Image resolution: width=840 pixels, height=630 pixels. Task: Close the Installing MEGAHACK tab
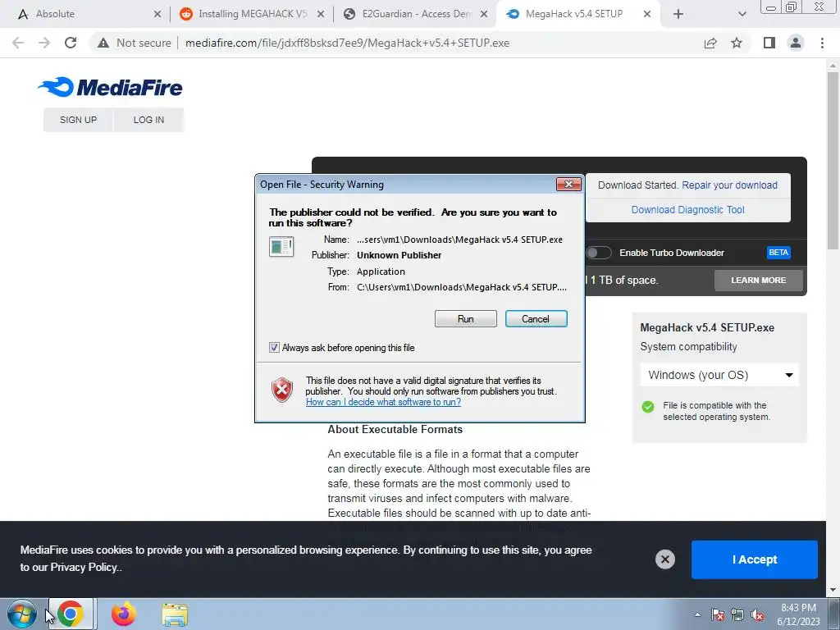coord(321,14)
